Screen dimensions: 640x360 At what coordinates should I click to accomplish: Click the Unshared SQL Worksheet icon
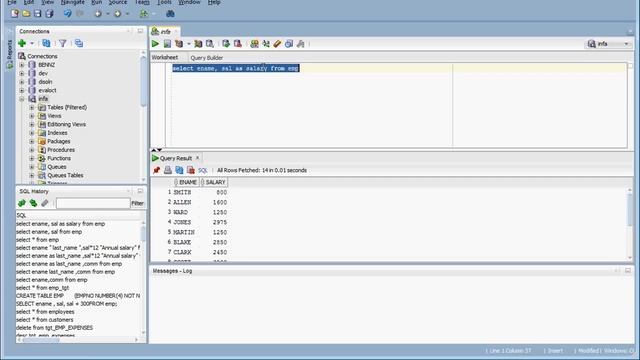[x=254, y=44]
